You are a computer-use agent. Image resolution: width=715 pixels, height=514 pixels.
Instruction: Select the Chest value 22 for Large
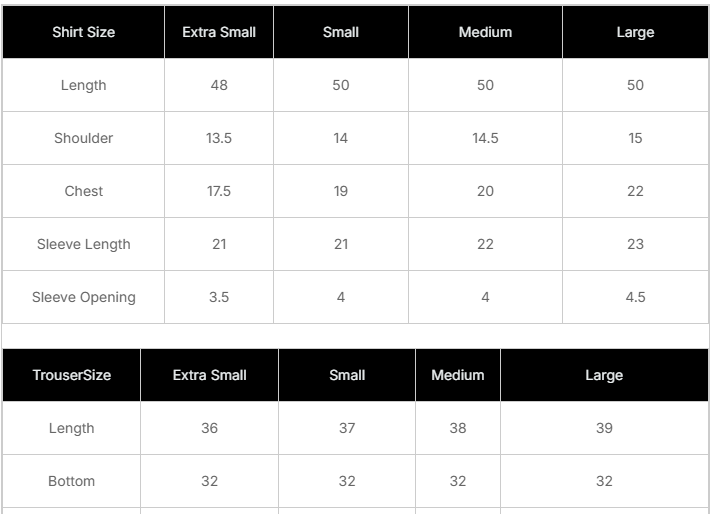pyautogui.click(x=635, y=191)
